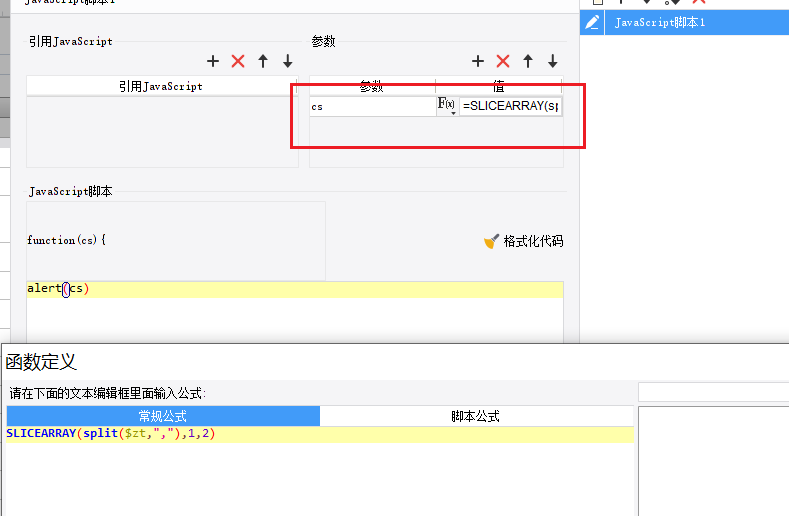Move the parameter row down
The image size is (789, 516).
(553, 61)
